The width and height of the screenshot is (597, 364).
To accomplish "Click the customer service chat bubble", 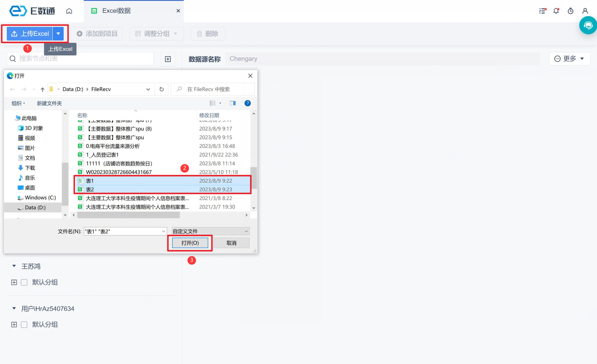I will click(x=588, y=25).
